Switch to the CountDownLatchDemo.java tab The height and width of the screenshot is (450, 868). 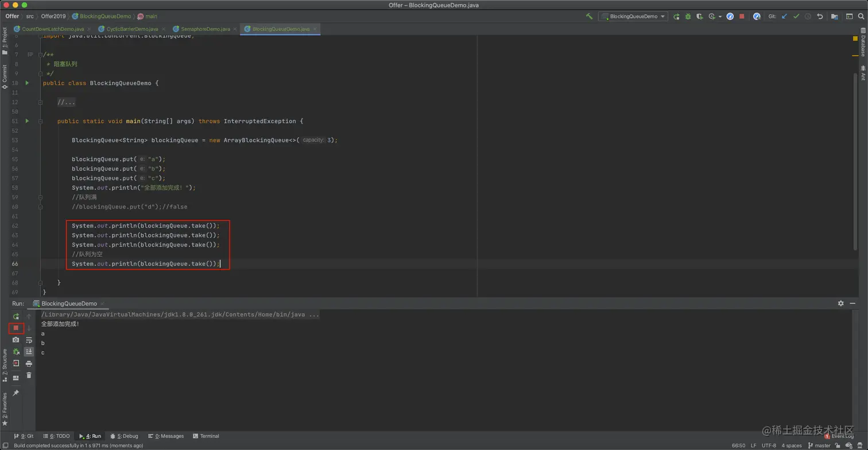pyautogui.click(x=53, y=29)
